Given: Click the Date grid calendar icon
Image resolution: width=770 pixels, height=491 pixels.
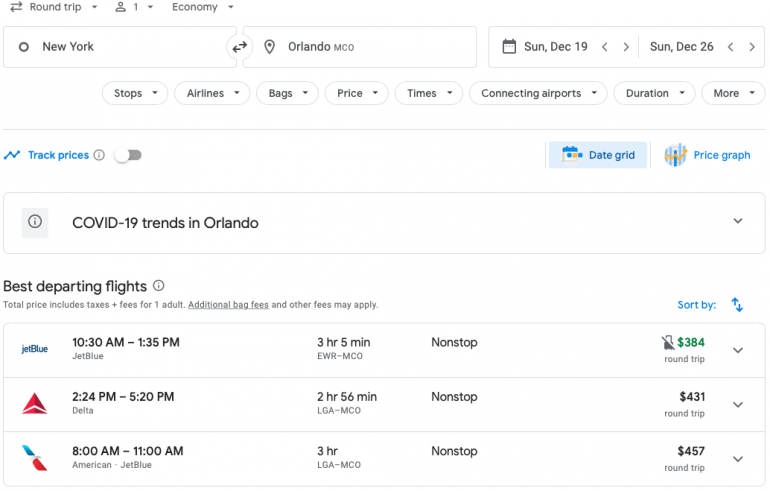Looking at the screenshot, I should point(572,155).
